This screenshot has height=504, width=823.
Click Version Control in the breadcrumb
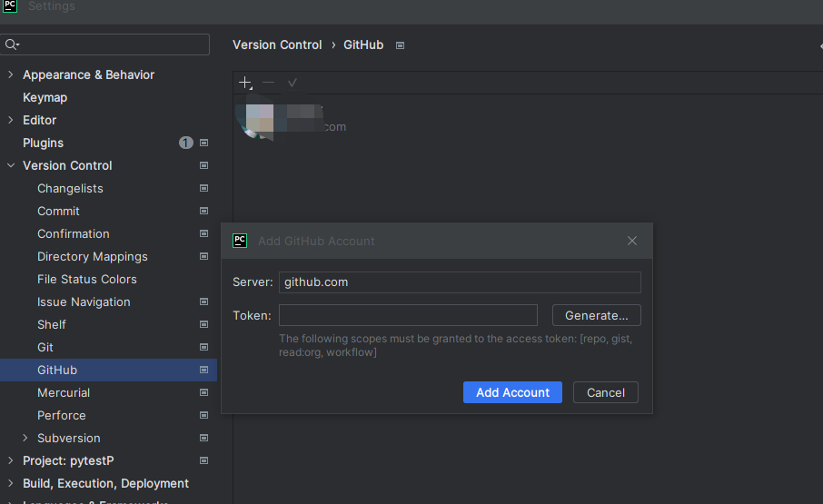pyautogui.click(x=277, y=45)
